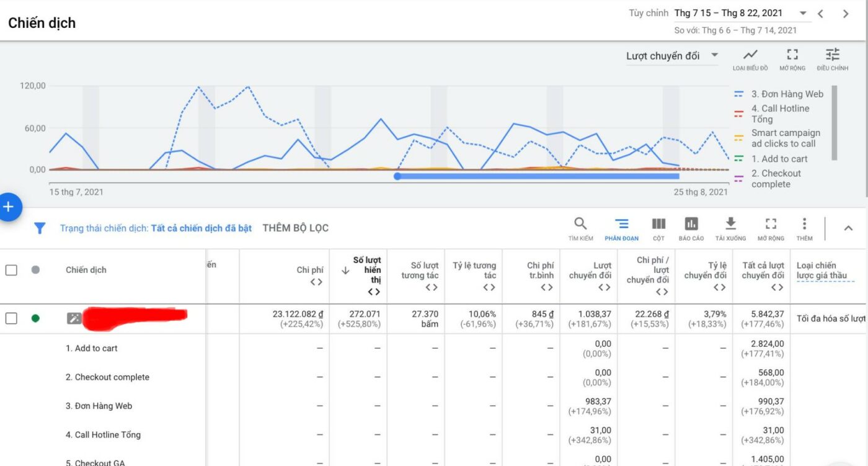Open the columns (Cột) icon

coord(658,223)
